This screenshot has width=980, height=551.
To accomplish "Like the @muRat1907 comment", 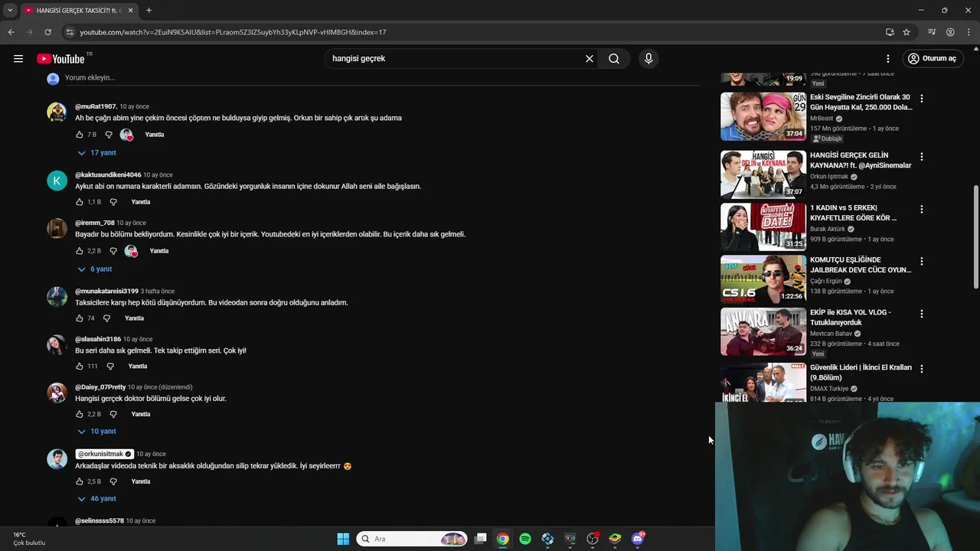I will point(80,135).
